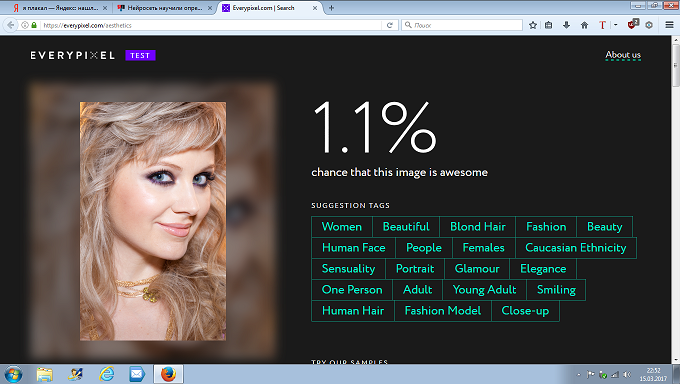
Task: Click the EVERYPIXEL logo
Action: (x=72, y=56)
